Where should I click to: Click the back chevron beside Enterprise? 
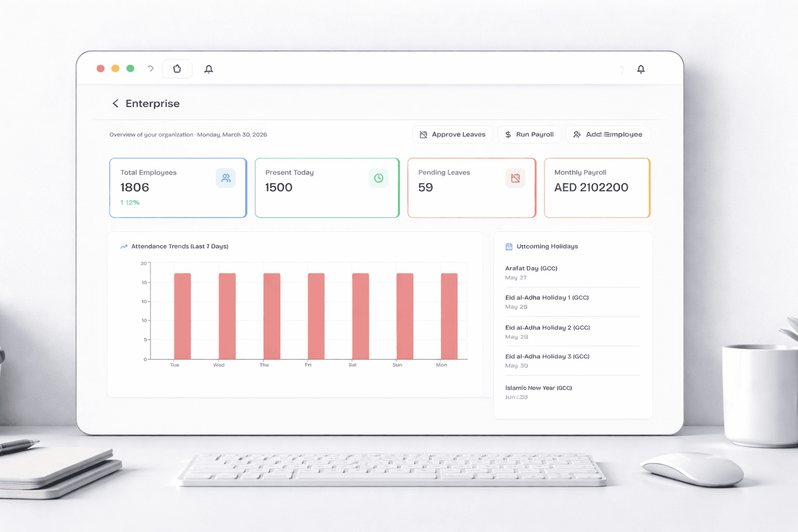point(115,103)
